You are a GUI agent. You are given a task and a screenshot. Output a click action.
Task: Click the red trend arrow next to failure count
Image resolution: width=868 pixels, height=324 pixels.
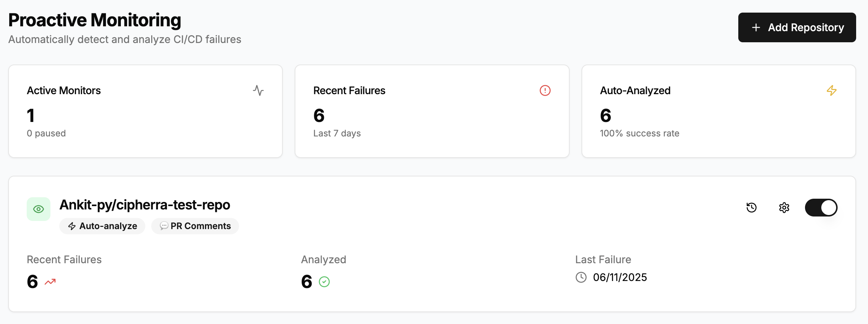50,282
